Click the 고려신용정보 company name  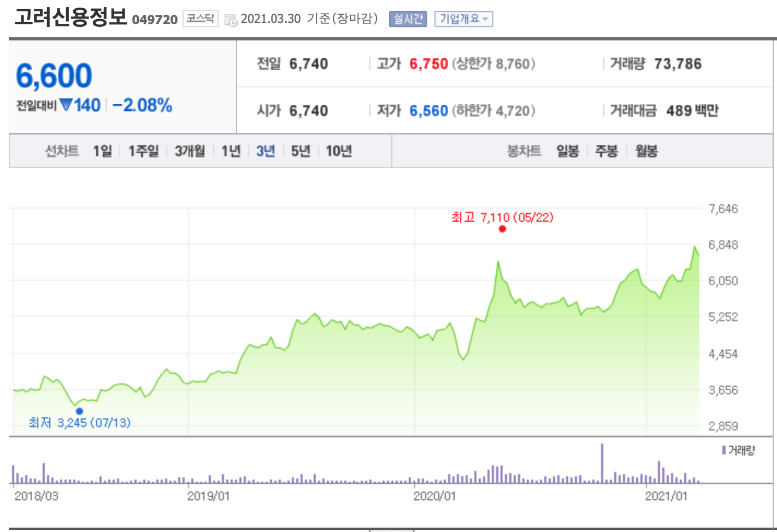point(70,17)
